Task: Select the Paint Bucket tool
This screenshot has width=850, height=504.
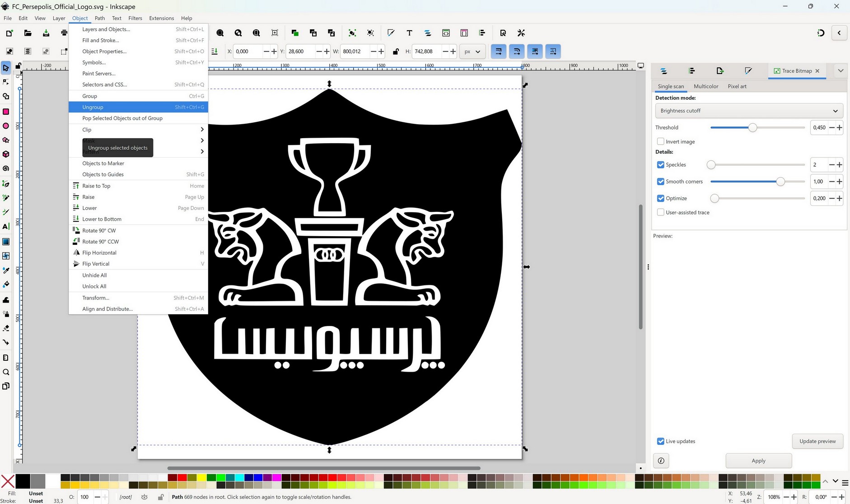Action: [x=6, y=285]
